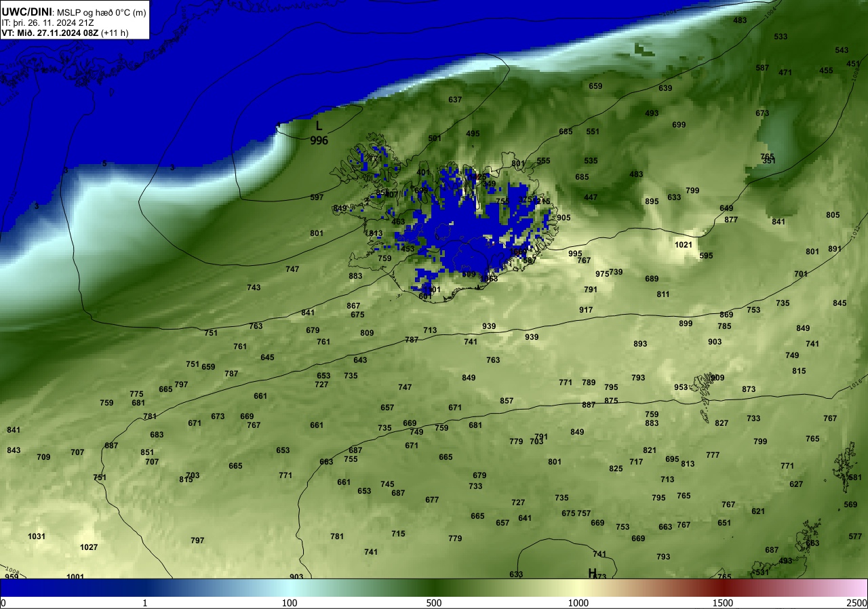The height and width of the screenshot is (609, 868).
Task: Click the 821 height value
Action: pyautogui.click(x=650, y=450)
